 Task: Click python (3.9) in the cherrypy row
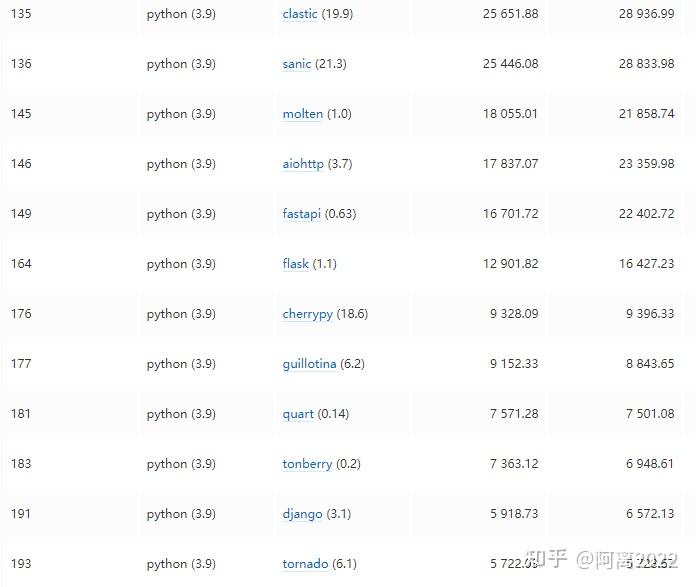pos(181,314)
